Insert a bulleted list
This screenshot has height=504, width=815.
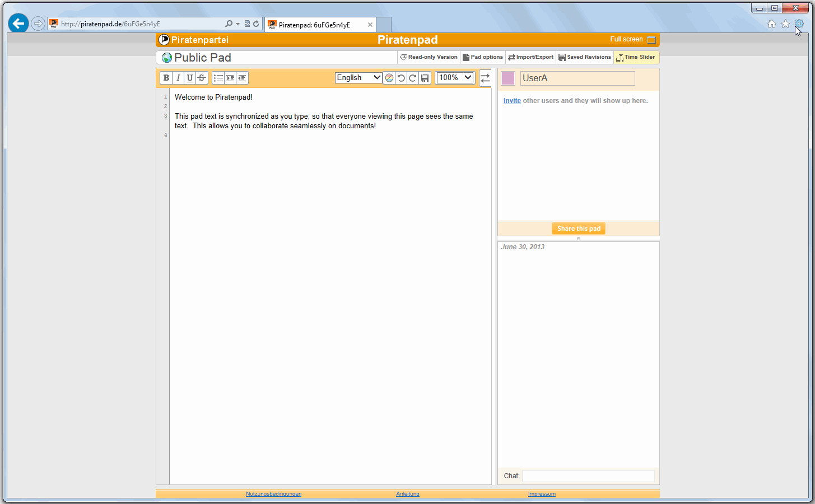[x=218, y=78]
